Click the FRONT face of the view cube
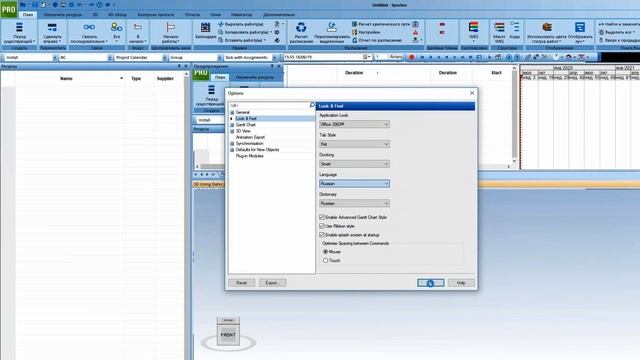 click(228, 335)
